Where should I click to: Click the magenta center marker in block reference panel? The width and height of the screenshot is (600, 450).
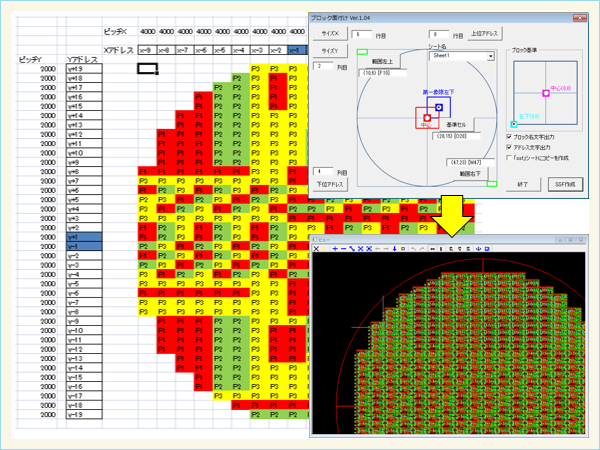pos(546,92)
